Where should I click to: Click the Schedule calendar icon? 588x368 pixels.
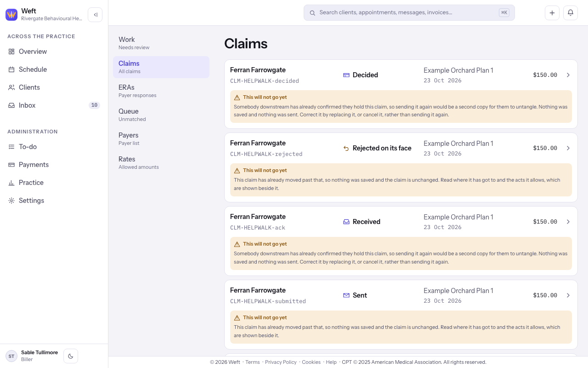coord(11,69)
